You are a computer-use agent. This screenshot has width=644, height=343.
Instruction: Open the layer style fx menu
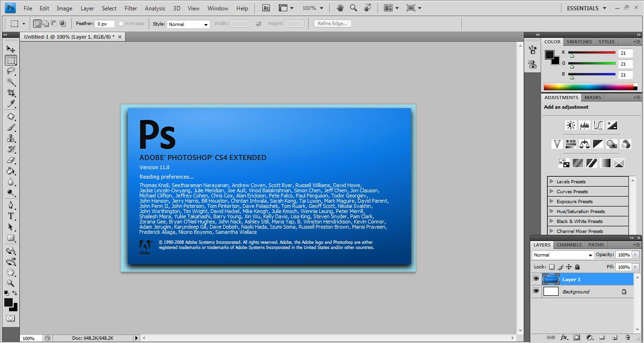[564, 337]
